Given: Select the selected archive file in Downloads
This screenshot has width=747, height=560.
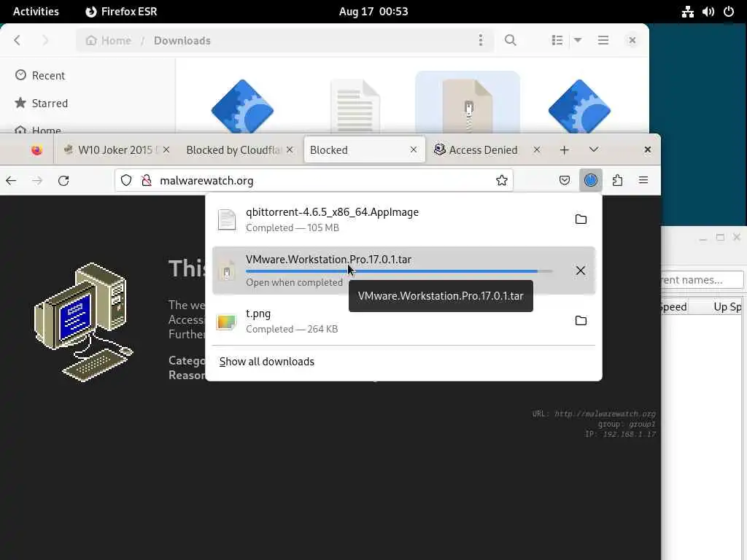Looking at the screenshot, I should pyautogui.click(x=468, y=102).
